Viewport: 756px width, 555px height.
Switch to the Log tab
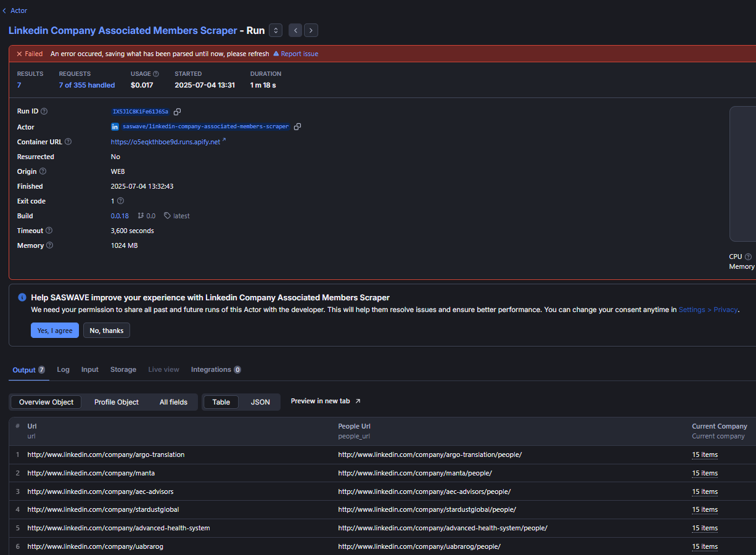click(x=63, y=369)
